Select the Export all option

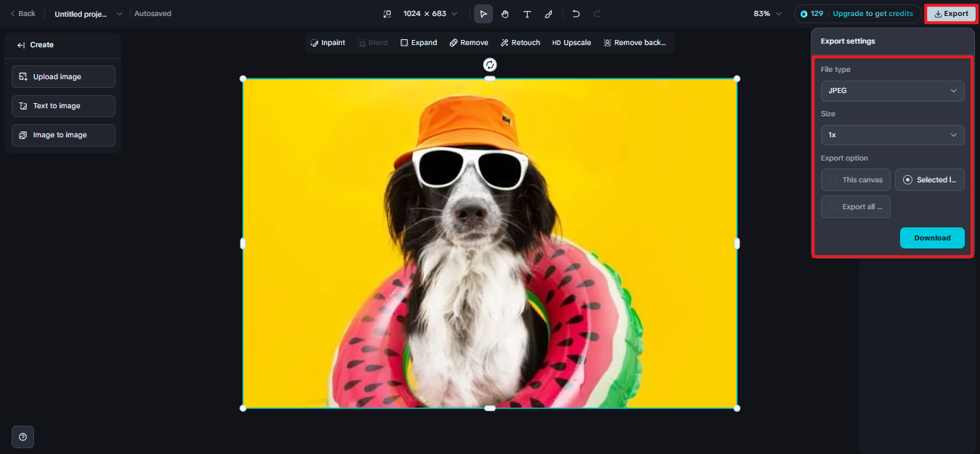856,207
